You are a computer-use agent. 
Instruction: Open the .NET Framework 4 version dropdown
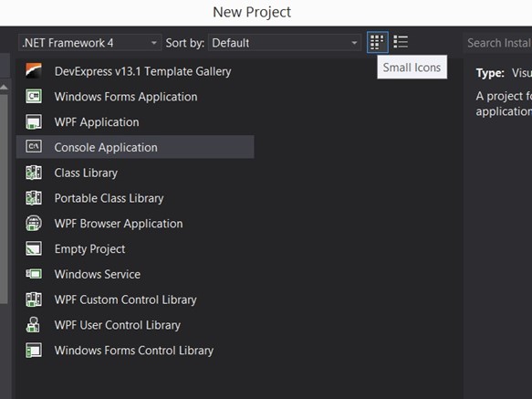pos(89,43)
